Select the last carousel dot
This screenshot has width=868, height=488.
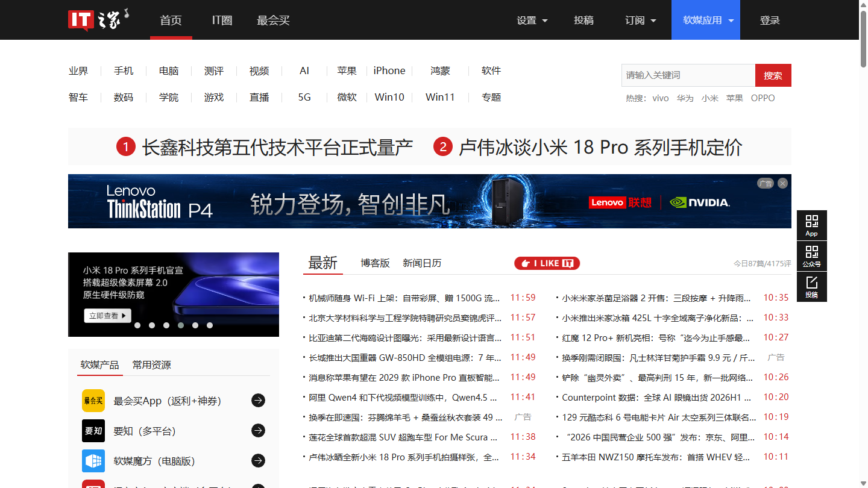point(210,325)
